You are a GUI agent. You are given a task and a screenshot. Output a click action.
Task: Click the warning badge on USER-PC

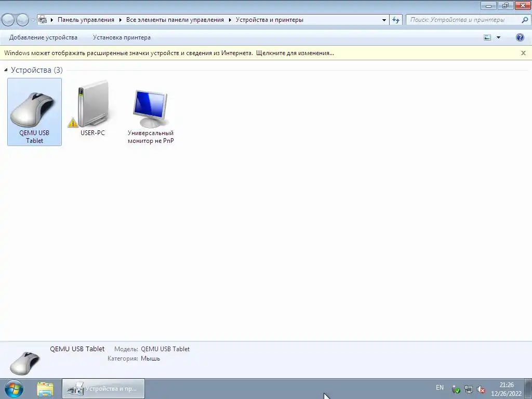73,123
